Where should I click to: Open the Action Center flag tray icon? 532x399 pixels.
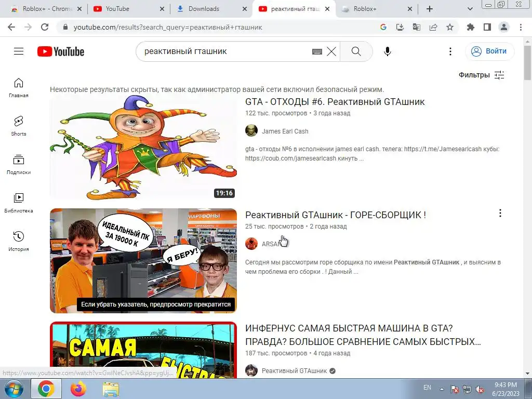pyautogui.click(x=455, y=390)
